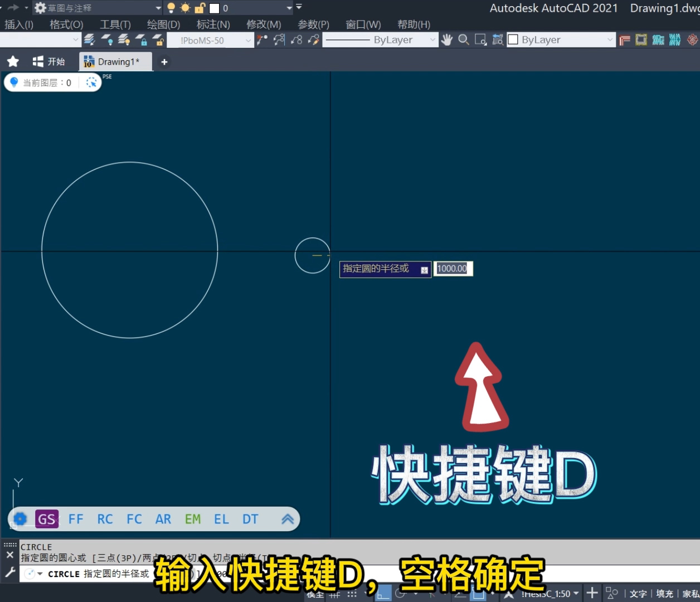Image resolution: width=700 pixels, height=602 pixels.
Task: Toggle the layer lock padlock icon
Action: coord(200,8)
